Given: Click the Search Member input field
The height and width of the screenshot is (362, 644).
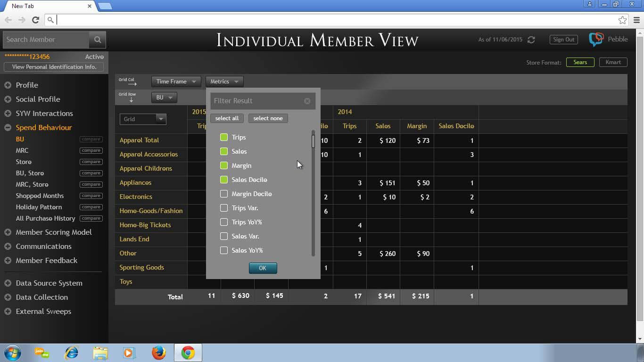Looking at the screenshot, I should click(x=46, y=40).
